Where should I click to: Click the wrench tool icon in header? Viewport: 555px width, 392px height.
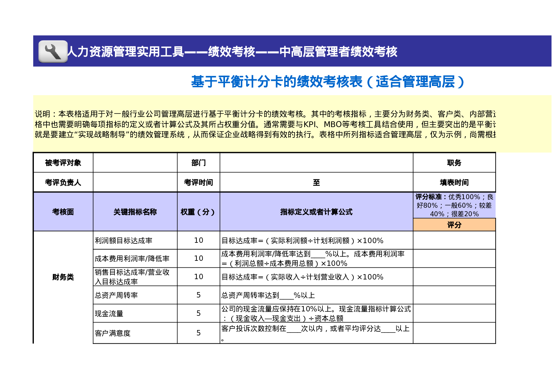point(53,51)
